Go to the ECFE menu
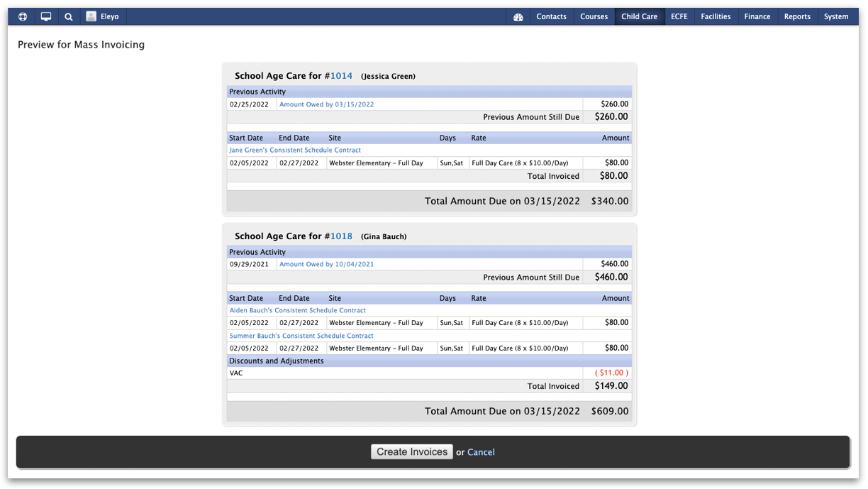This screenshot has height=489, width=868. tap(679, 16)
